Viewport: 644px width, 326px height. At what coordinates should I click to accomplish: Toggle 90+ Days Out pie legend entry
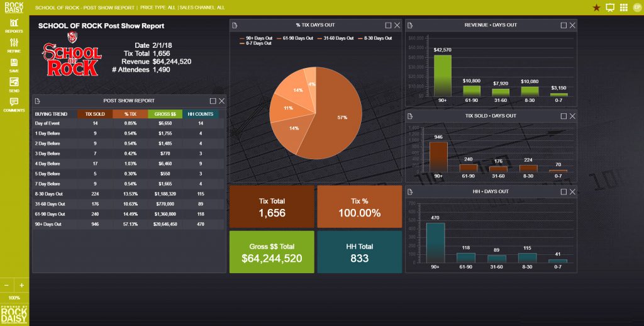pyautogui.click(x=256, y=38)
